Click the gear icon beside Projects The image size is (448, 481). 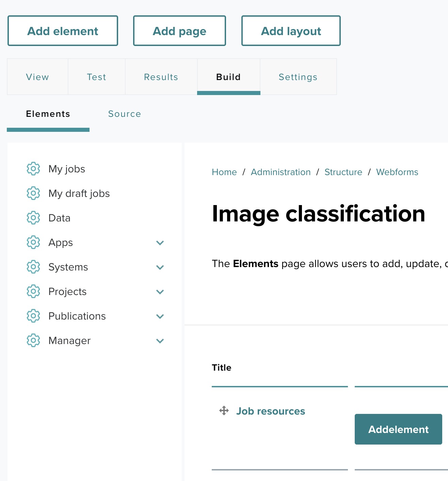33,292
